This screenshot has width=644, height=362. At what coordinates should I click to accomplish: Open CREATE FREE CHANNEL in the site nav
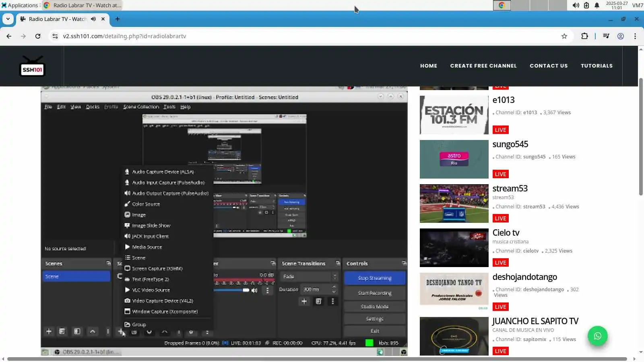point(483,66)
